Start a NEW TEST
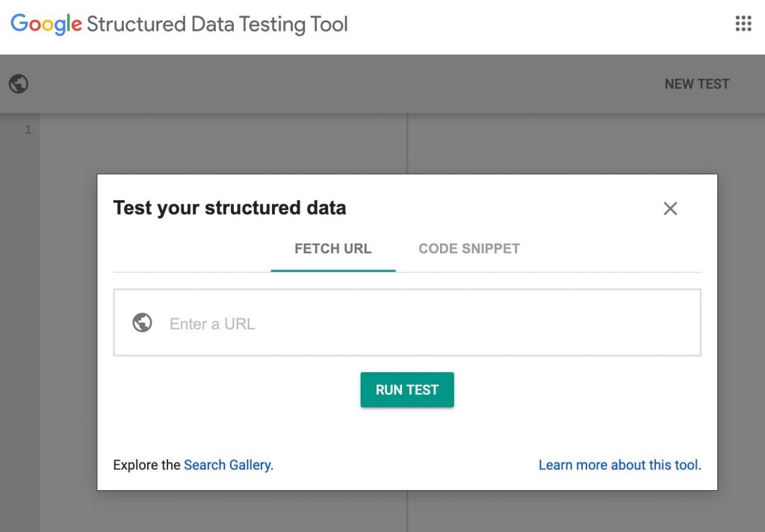Screen dimensions: 765x532 pyautogui.click(x=696, y=84)
